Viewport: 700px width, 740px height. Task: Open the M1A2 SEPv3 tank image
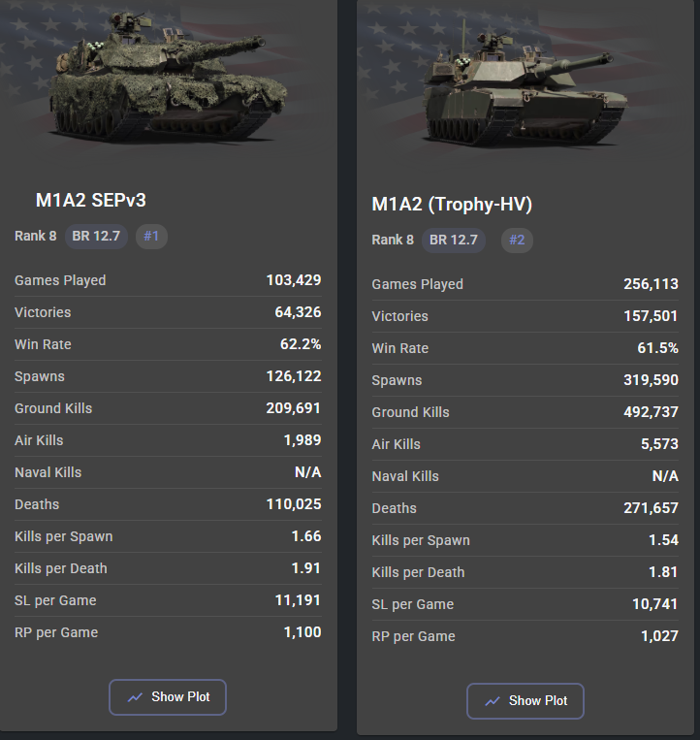[168, 76]
